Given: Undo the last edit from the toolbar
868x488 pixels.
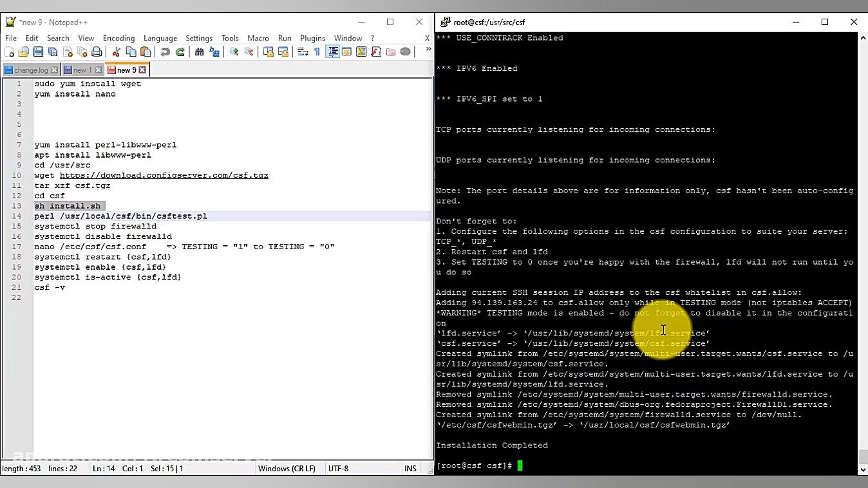Looking at the screenshot, I should pos(165,52).
